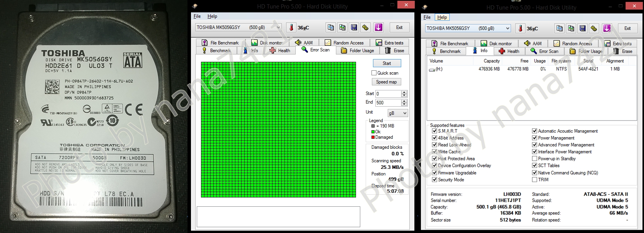Open File Benchmark tab in Info window
The height and width of the screenshot is (233, 644).
pyautogui.click(x=450, y=43)
